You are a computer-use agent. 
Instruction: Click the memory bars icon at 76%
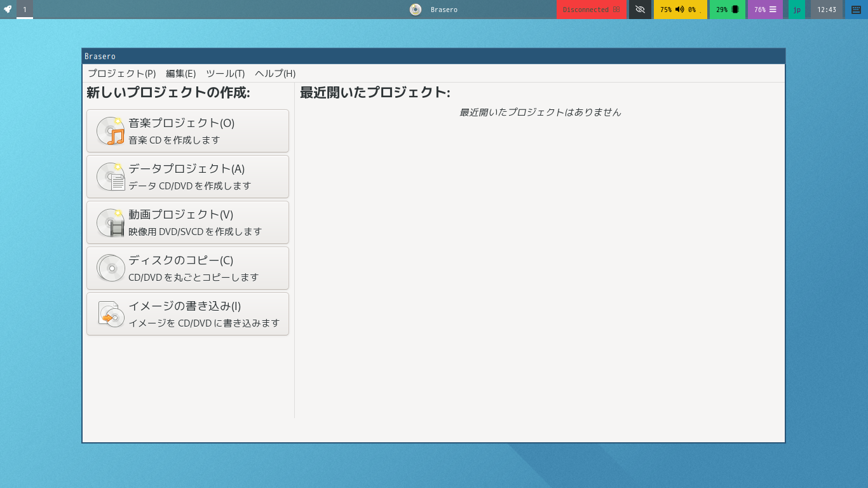click(773, 10)
